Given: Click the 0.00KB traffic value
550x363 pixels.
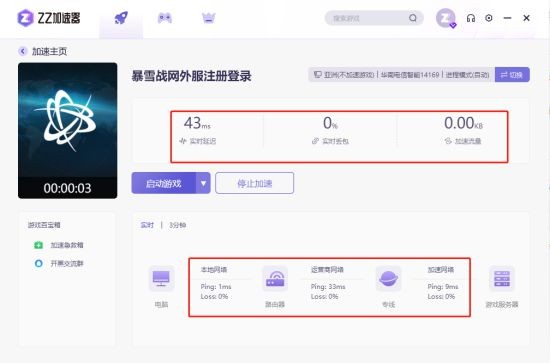Looking at the screenshot, I should pyautogui.click(x=463, y=123).
